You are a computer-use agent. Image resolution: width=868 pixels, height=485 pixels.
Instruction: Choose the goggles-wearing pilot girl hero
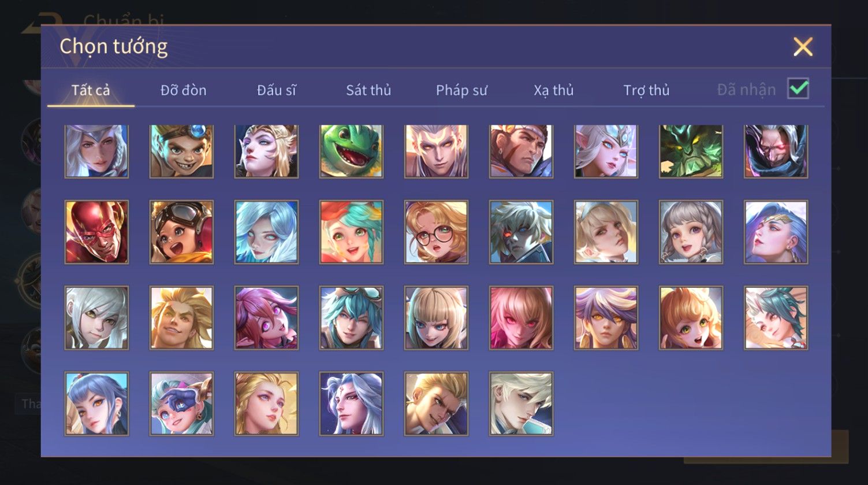(x=181, y=232)
